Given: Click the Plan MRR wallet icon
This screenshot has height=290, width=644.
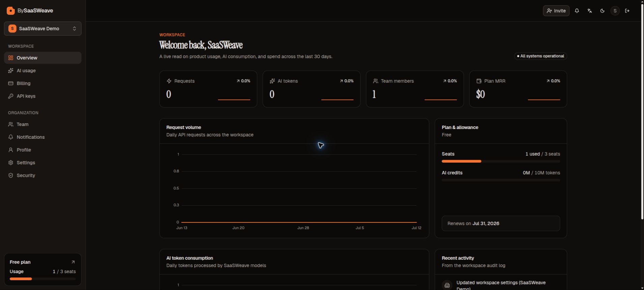Looking at the screenshot, I should point(479,81).
